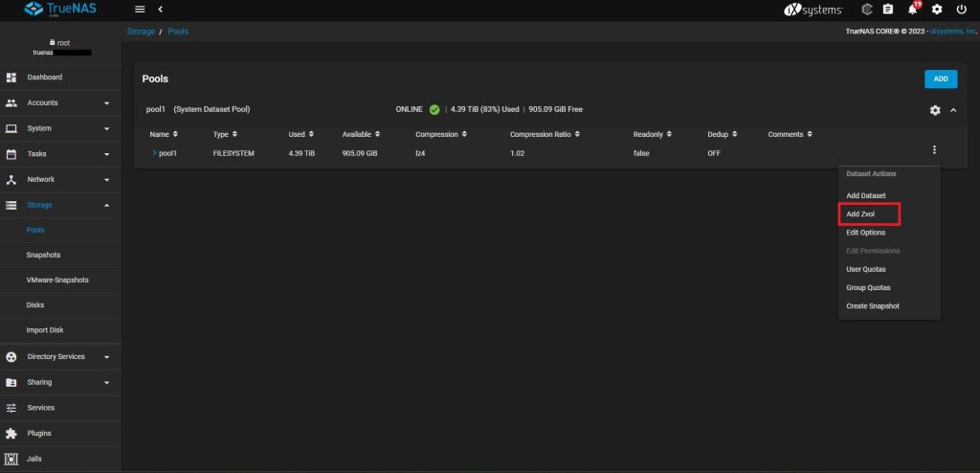980x473 pixels.
Task: Open Disks under Storage
Action: [x=35, y=305]
